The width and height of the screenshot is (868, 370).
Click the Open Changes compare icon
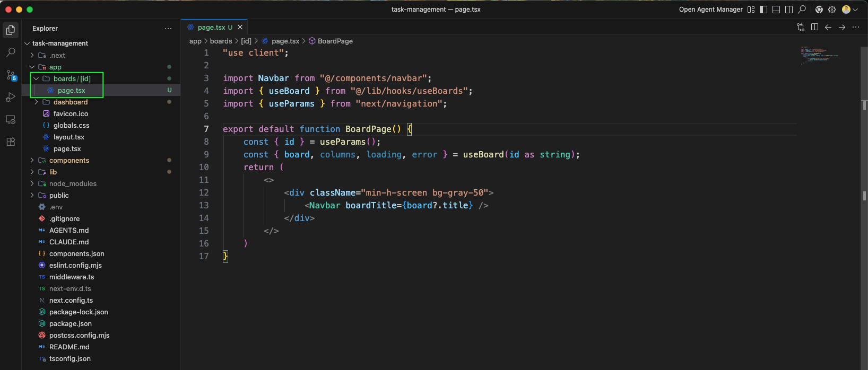click(x=801, y=27)
